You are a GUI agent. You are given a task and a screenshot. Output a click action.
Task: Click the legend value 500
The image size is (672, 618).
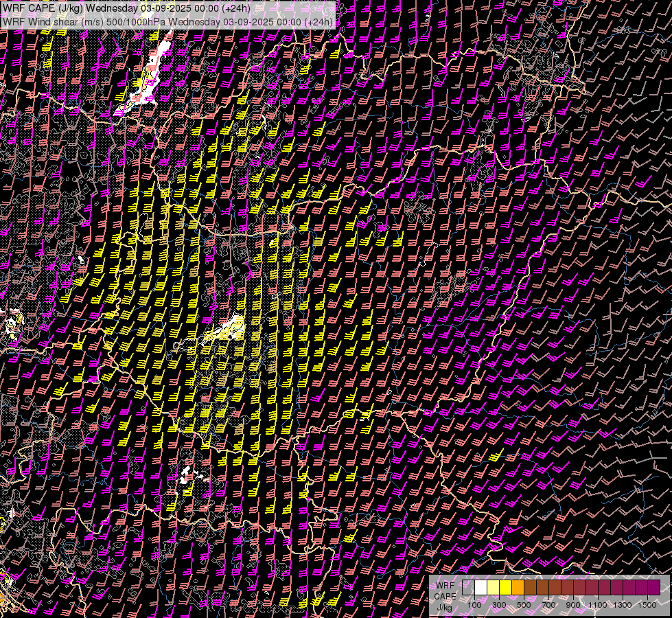(x=524, y=605)
